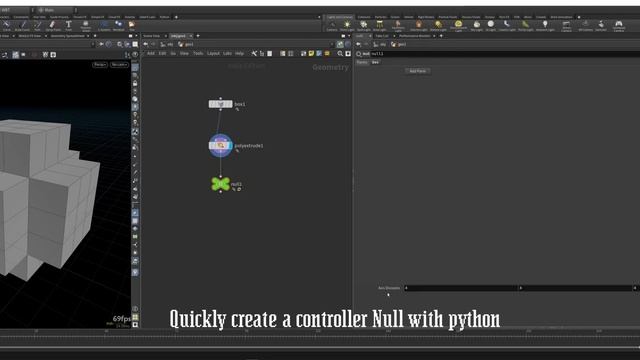Screen dimensions: 640x360
Task: Create a Gamepad Camera from the shelf
Action: point(619,27)
